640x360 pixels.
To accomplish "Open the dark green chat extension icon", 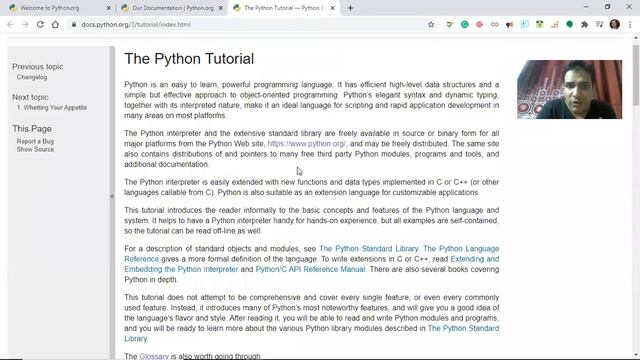I will (x=569, y=24).
